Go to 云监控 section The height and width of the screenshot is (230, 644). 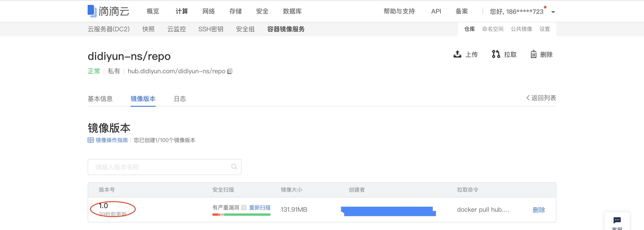[176, 29]
